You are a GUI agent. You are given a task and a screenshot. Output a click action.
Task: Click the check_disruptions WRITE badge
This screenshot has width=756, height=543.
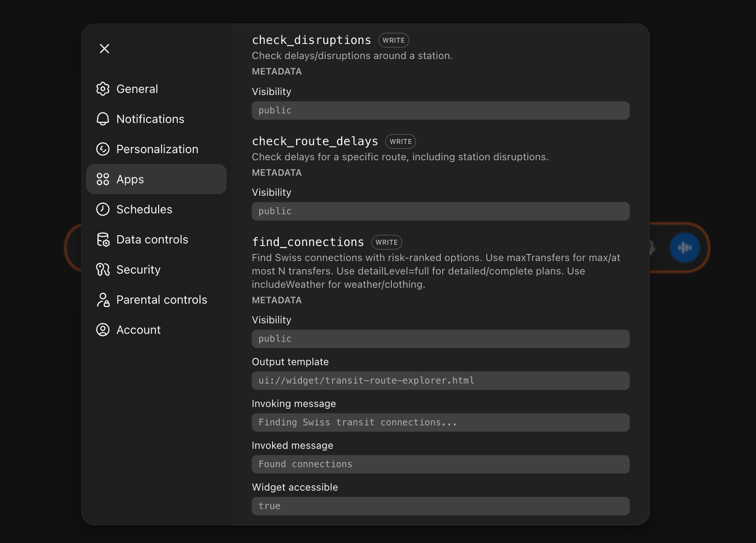point(394,40)
